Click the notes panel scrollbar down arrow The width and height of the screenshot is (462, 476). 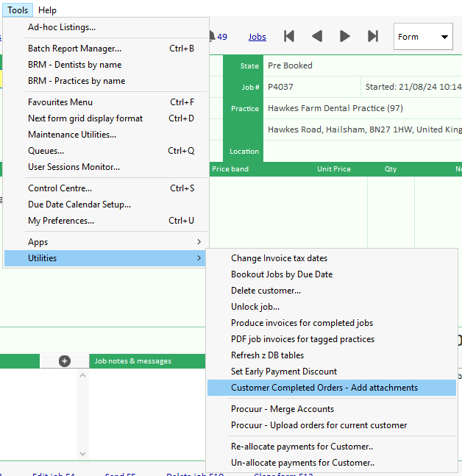point(82,453)
